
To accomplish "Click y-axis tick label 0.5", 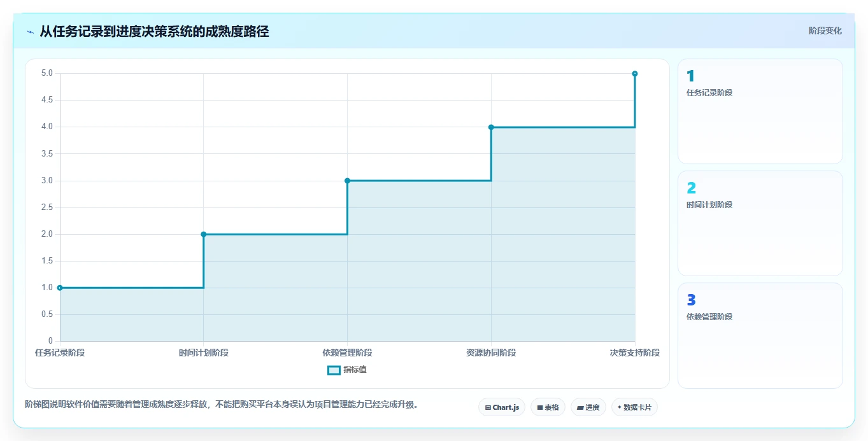I will 47,314.
